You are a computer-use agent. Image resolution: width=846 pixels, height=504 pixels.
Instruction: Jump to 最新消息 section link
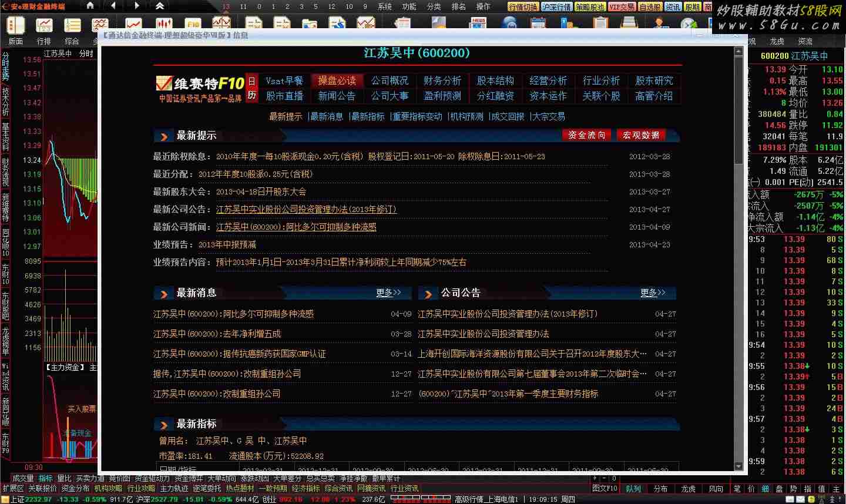[327, 116]
